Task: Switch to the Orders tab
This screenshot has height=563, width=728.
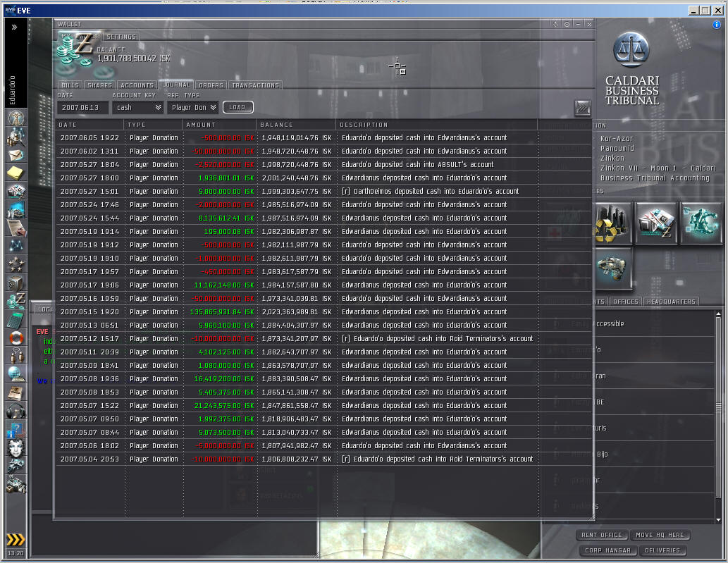Action: 211,85
